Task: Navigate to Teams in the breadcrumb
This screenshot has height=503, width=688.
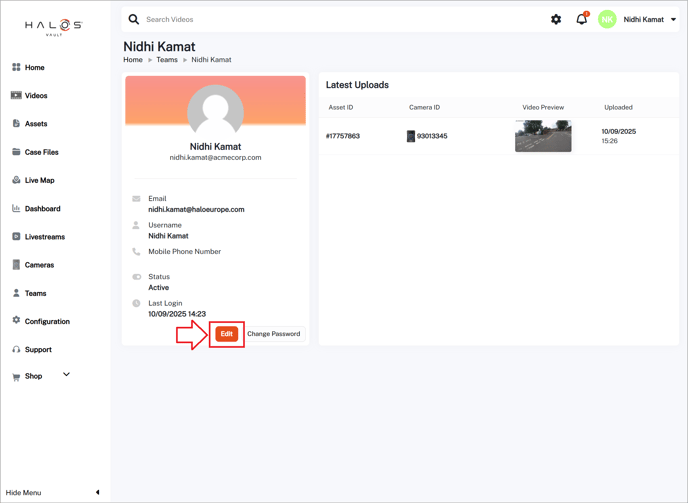Action: point(167,60)
